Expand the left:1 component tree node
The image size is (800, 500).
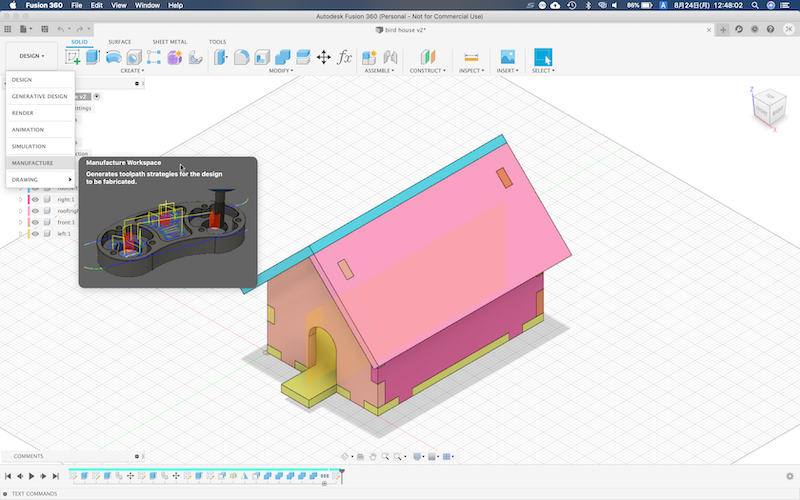click(20, 234)
